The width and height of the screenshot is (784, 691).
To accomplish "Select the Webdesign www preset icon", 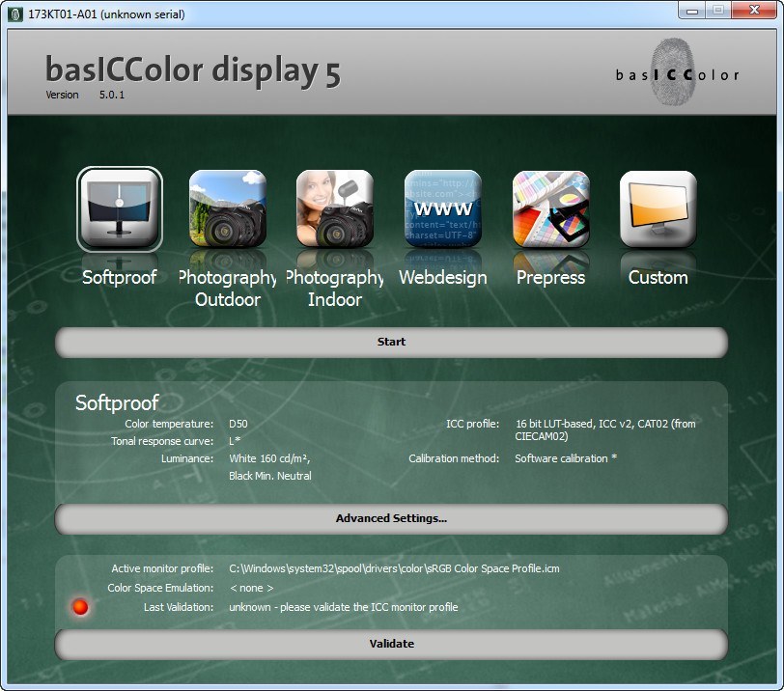I will pos(443,208).
